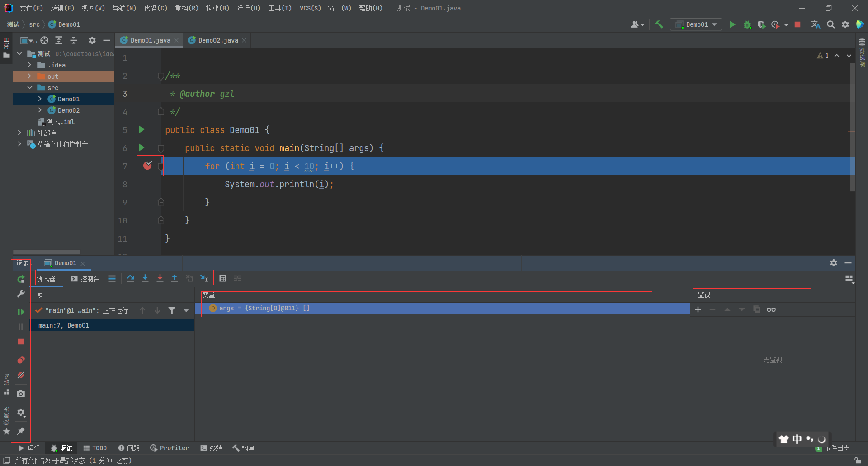This screenshot has height=466, width=868.
Task: Pin the debug tab
Action: (x=21, y=431)
